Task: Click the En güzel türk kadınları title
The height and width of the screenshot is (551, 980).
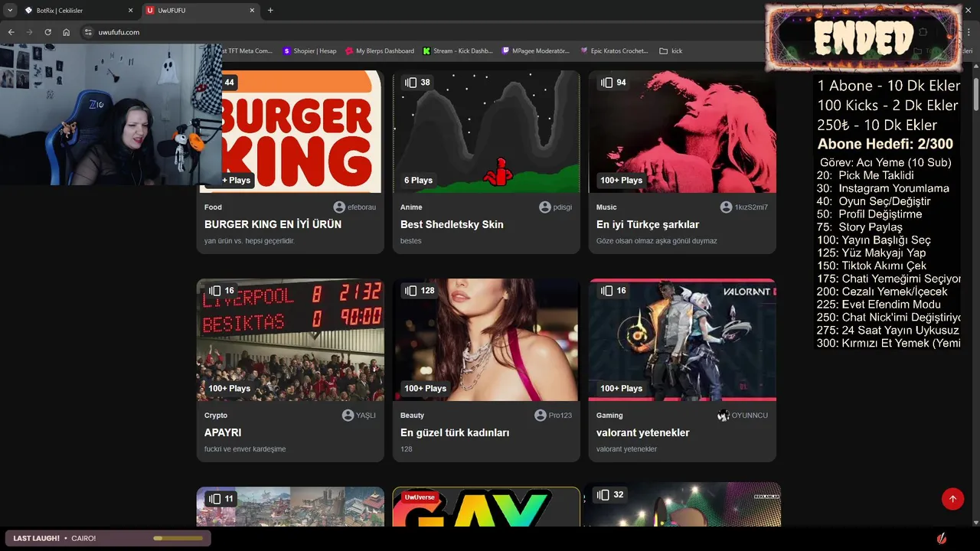Action: tap(455, 432)
